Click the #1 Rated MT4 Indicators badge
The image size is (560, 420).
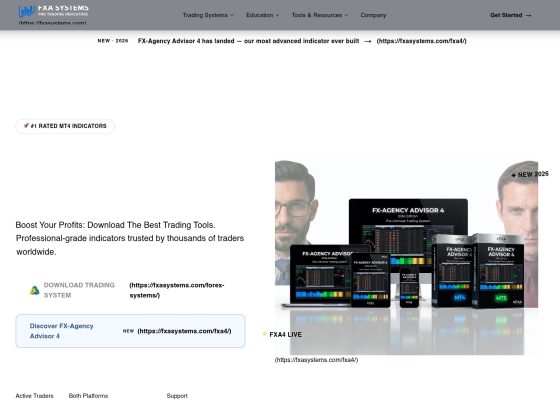[x=65, y=126]
